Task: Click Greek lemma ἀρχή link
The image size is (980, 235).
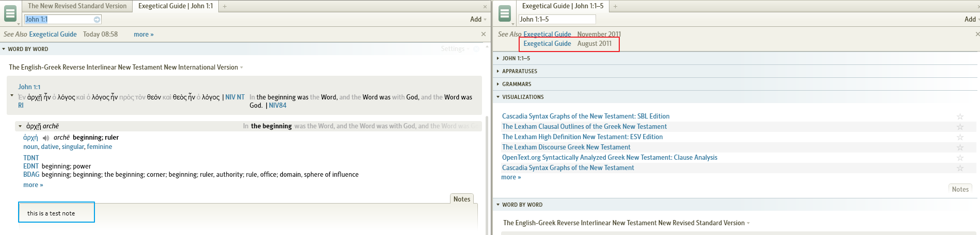Action: coord(30,138)
